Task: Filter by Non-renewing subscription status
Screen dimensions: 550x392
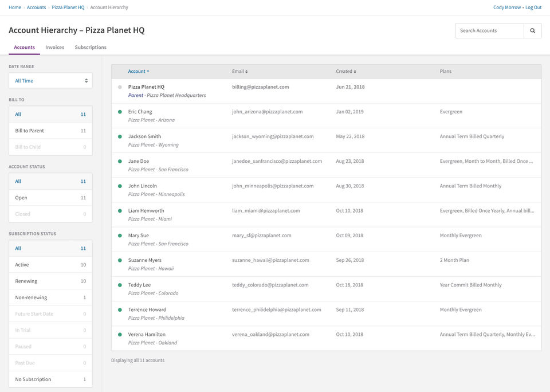Action: click(50, 297)
